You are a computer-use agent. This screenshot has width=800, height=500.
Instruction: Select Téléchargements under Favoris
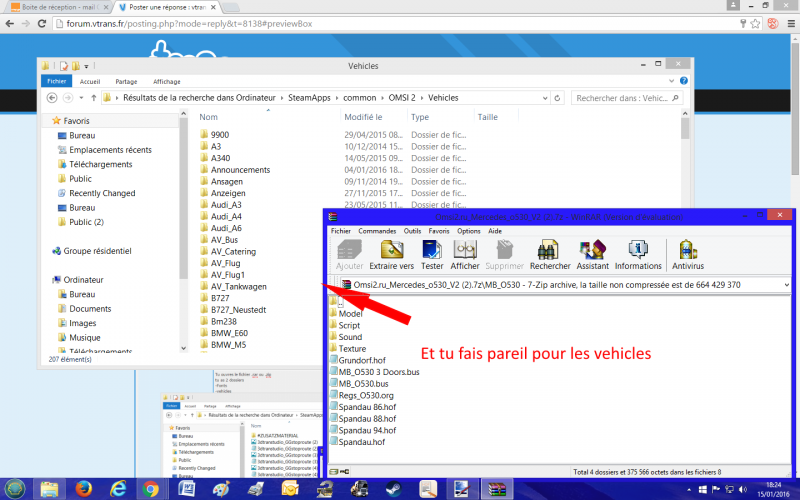coord(101,164)
